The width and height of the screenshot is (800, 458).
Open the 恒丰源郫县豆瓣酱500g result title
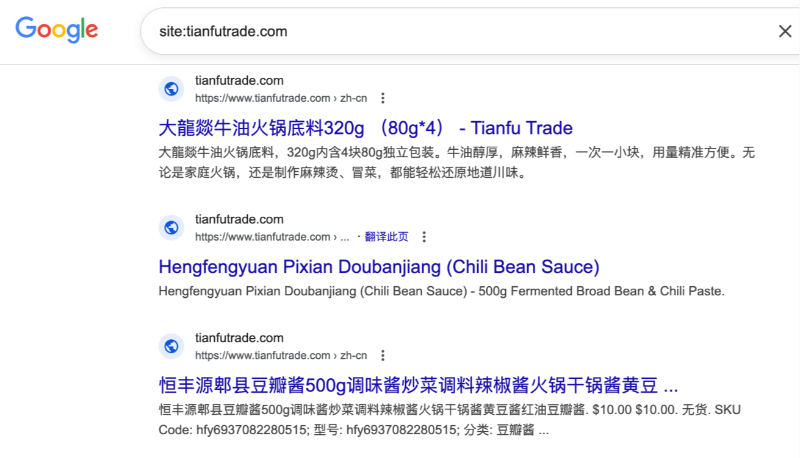(418, 385)
